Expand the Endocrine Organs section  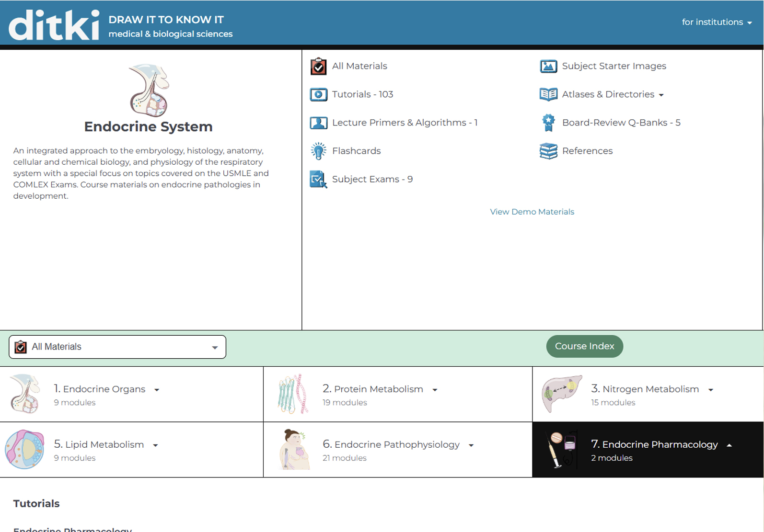coord(157,390)
